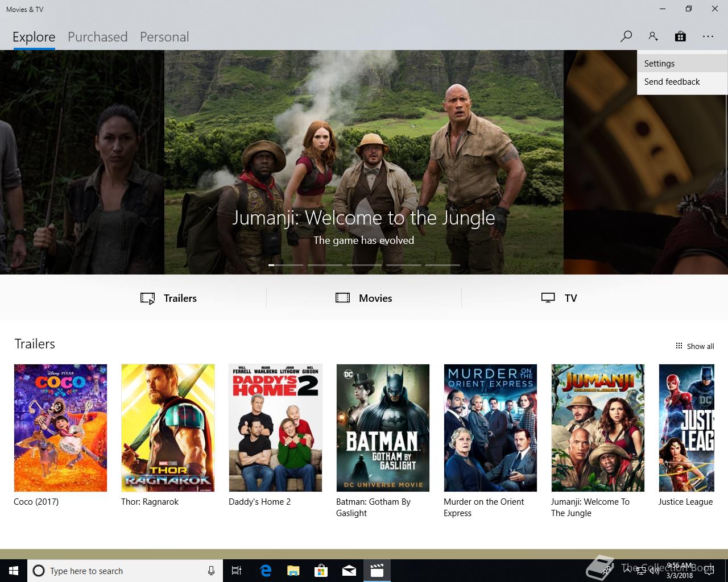Select the second carousel indicator
This screenshot has height=582, width=728.
[325, 265]
